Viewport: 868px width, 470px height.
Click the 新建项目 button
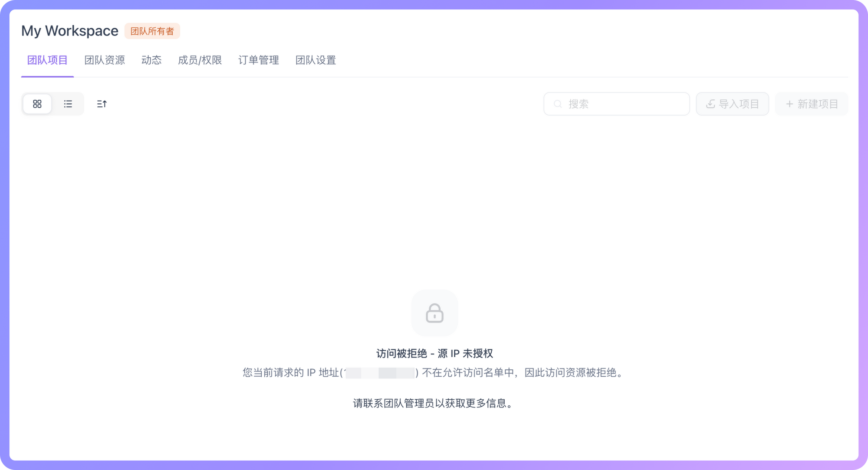812,104
